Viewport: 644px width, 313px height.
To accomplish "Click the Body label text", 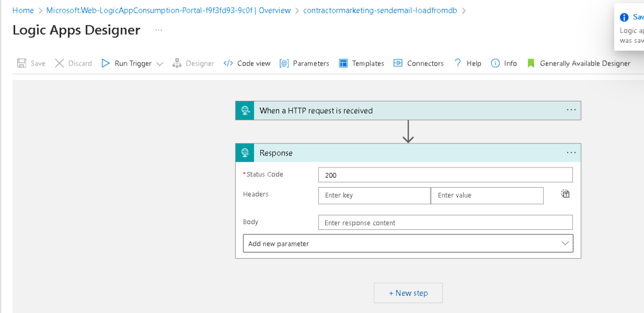I will pos(251,222).
